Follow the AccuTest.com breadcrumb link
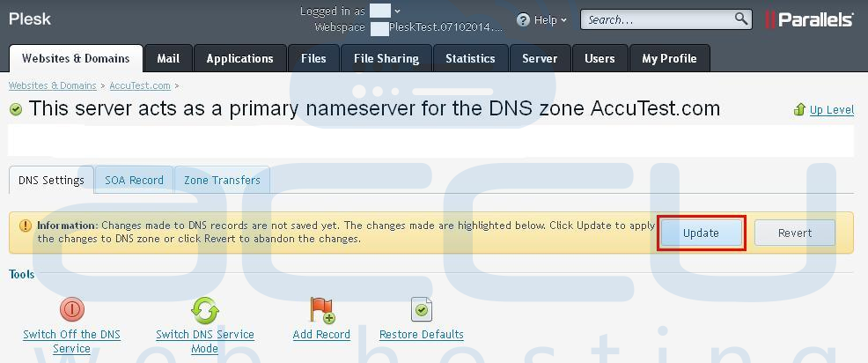 (140, 85)
